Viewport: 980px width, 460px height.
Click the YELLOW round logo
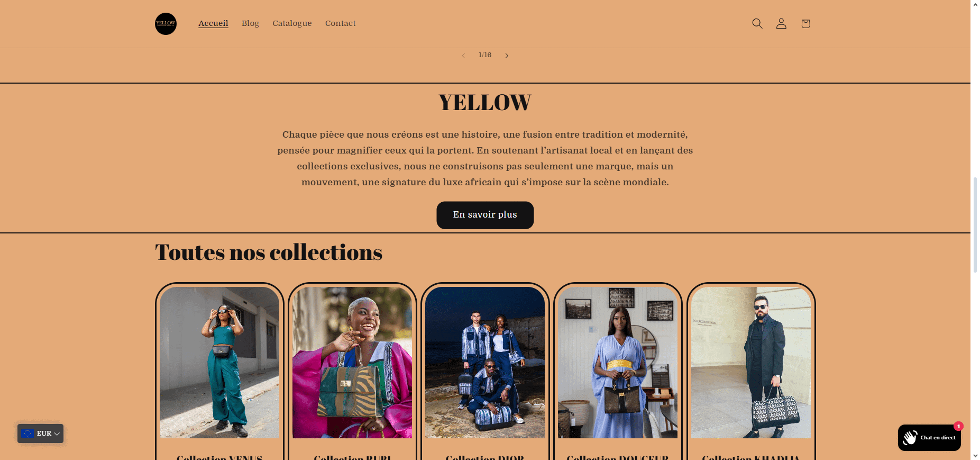coord(166,24)
